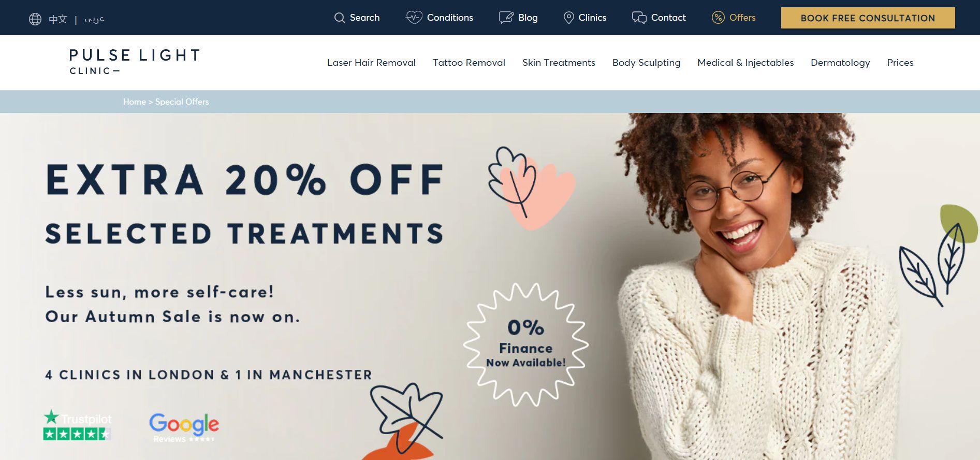The image size is (980, 460).
Task: Open the Tattoo Removal menu
Action: point(469,63)
